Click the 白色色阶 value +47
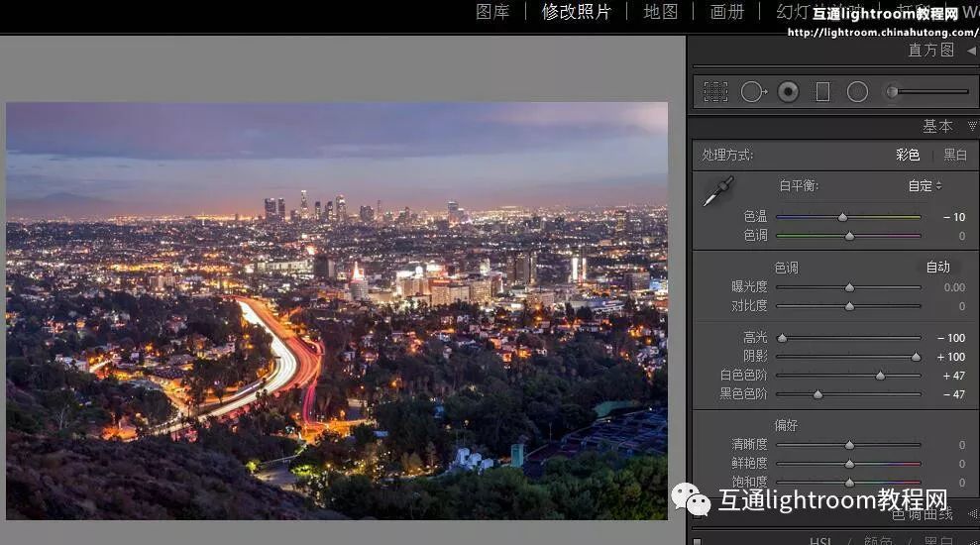This screenshot has height=545, width=980. (954, 376)
